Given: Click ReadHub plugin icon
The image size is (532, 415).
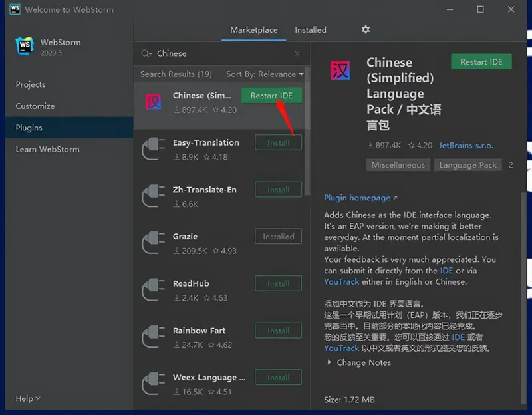Looking at the screenshot, I should click(154, 290).
